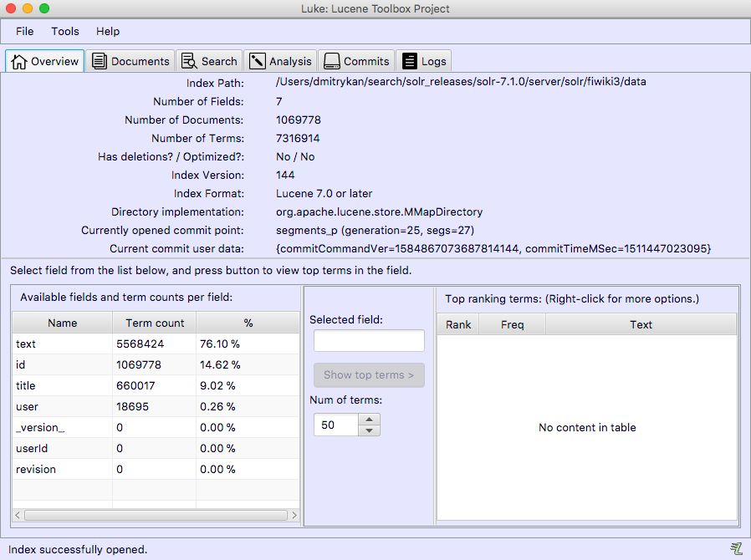Click the 'Lucene 7.0 or later' value
751x560 pixels.
324,193
